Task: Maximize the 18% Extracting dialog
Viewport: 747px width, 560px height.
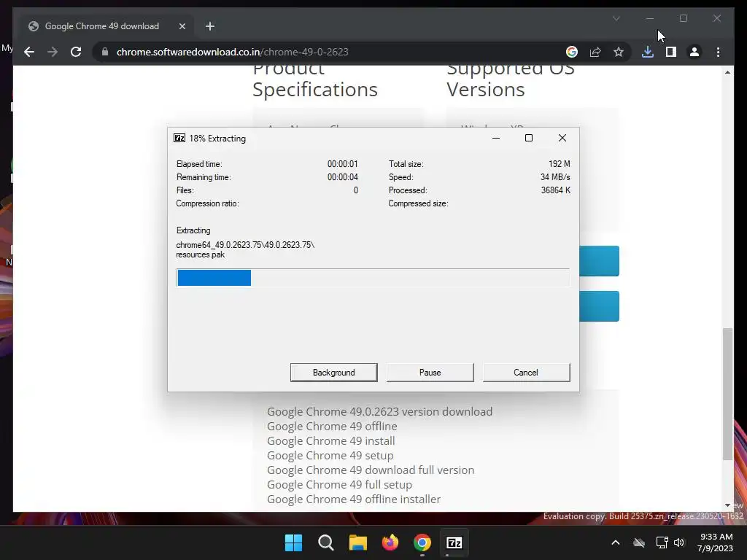Action: (x=529, y=138)
